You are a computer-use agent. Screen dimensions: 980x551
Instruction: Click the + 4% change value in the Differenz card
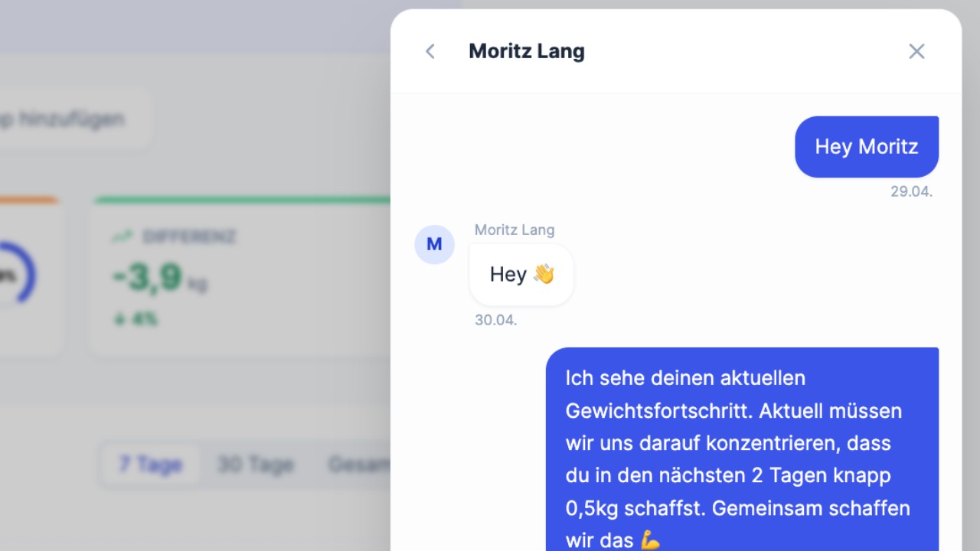[136, 319]
